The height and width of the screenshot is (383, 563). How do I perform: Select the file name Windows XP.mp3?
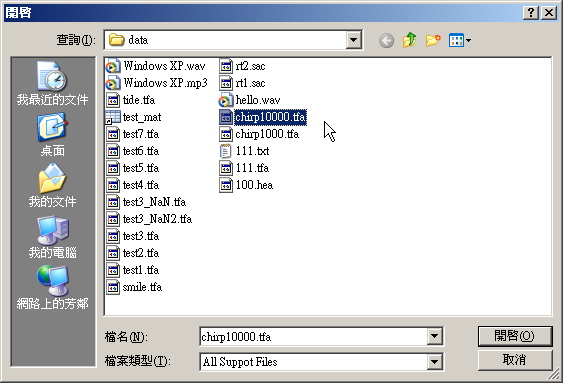coord(166,83)
